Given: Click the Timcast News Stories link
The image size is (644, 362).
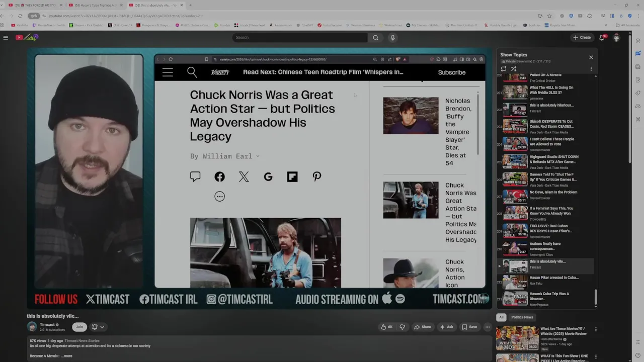Looking at the screenshot, I should coord(82,341).
